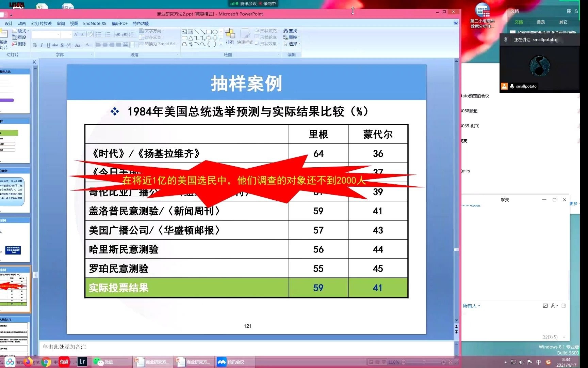This screenshot has height=368, width=588.
Task: Open the View 视图 ribbon tab
Action: point(74,24)
